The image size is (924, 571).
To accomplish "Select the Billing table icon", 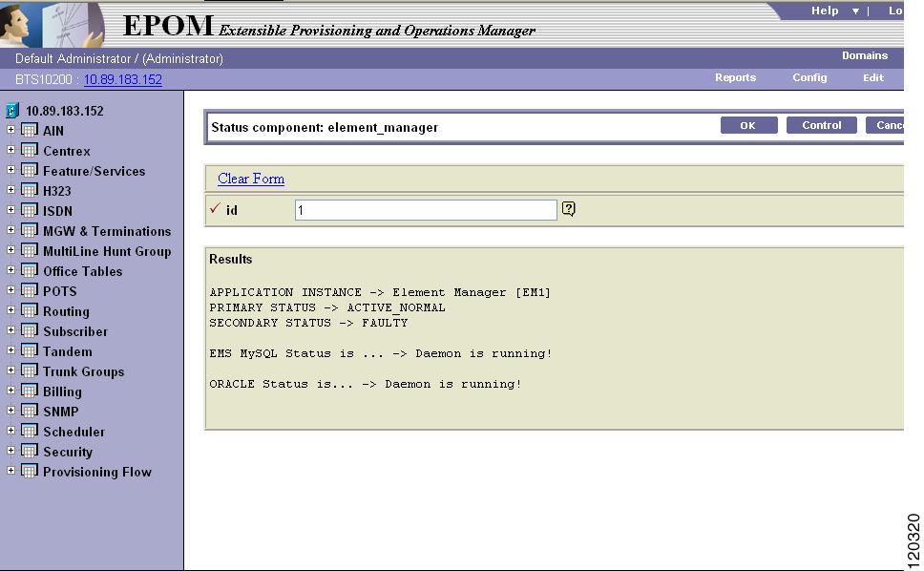I will tap(31, 391).
